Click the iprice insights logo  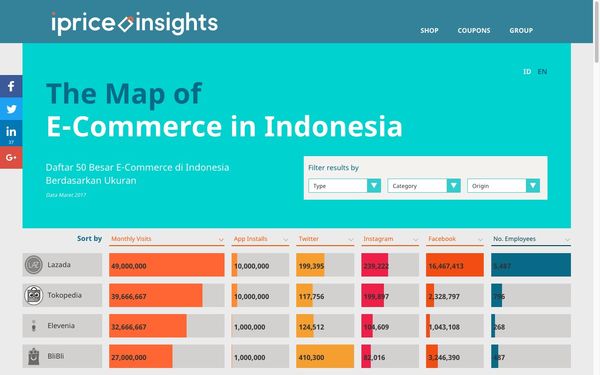pos(134,23)
